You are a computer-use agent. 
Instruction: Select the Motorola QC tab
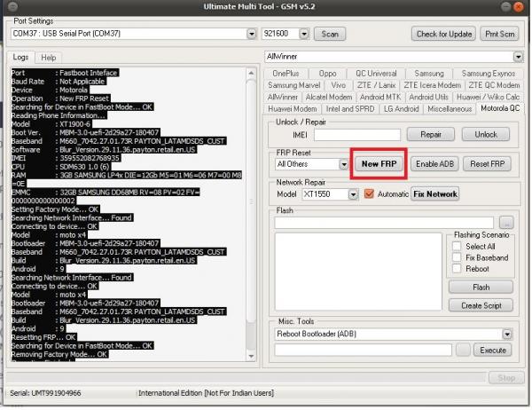click(500, 108)
